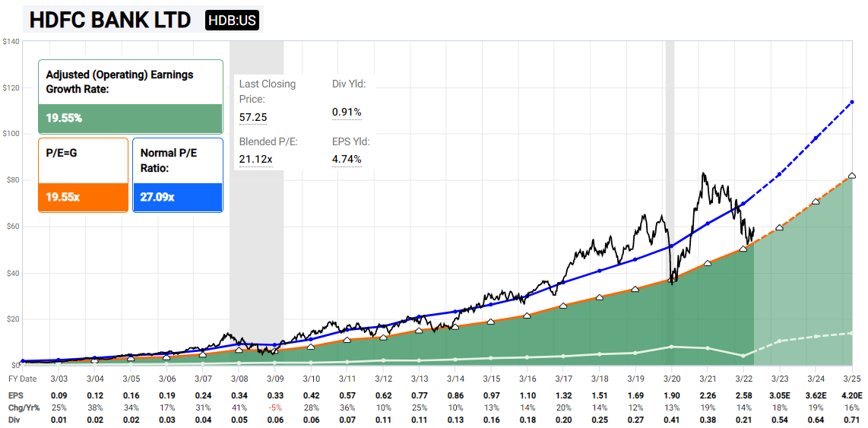Select the HDFC BANK LTD title

pos(109,20)
